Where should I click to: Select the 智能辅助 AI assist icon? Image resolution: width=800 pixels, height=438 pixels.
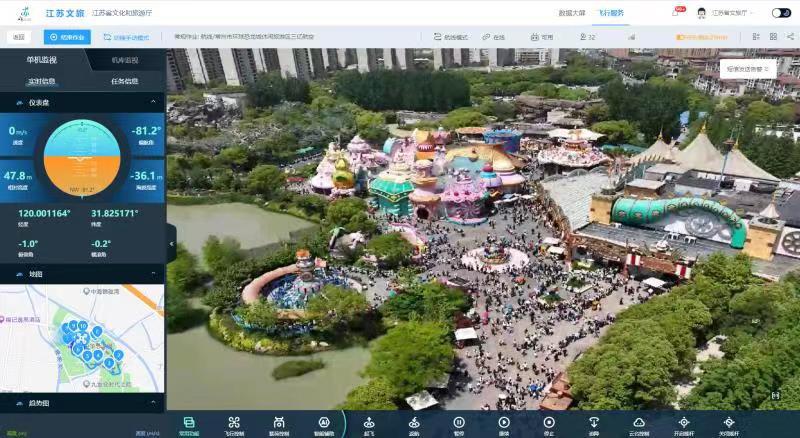[323, 423]
